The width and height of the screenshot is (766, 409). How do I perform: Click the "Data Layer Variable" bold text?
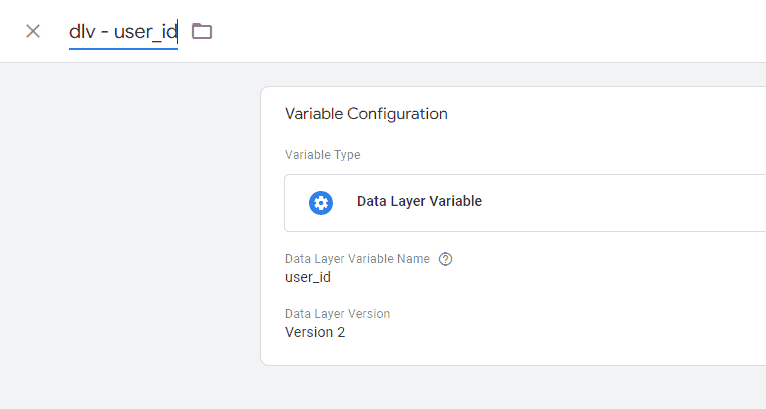pyautogui.click(x=419, y=201)
